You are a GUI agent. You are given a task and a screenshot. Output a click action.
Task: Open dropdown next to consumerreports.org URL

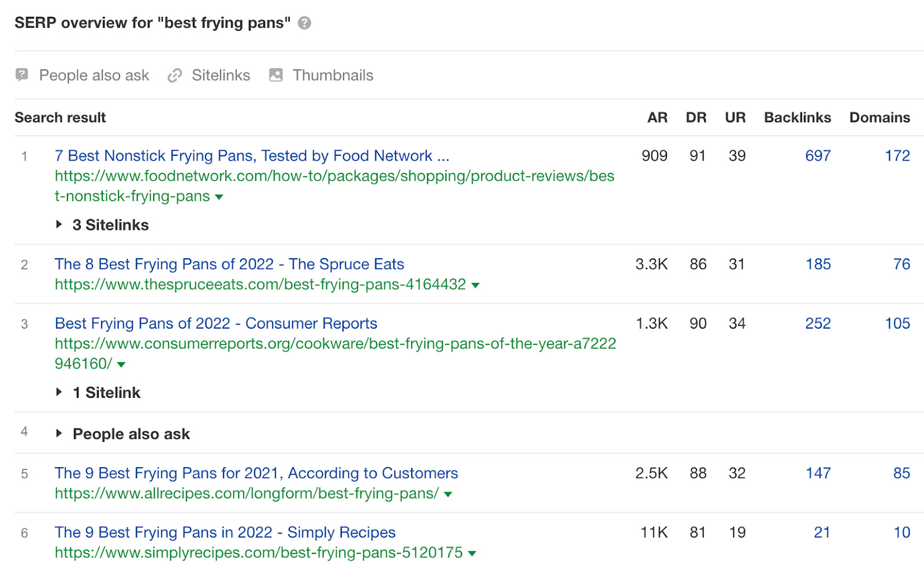tap(121, 364)
